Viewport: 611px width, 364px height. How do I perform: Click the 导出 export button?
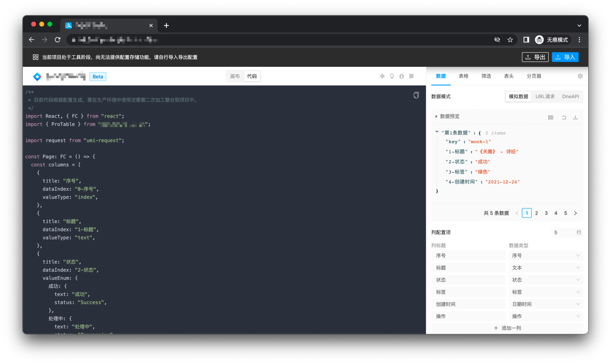tap(535, 57)
